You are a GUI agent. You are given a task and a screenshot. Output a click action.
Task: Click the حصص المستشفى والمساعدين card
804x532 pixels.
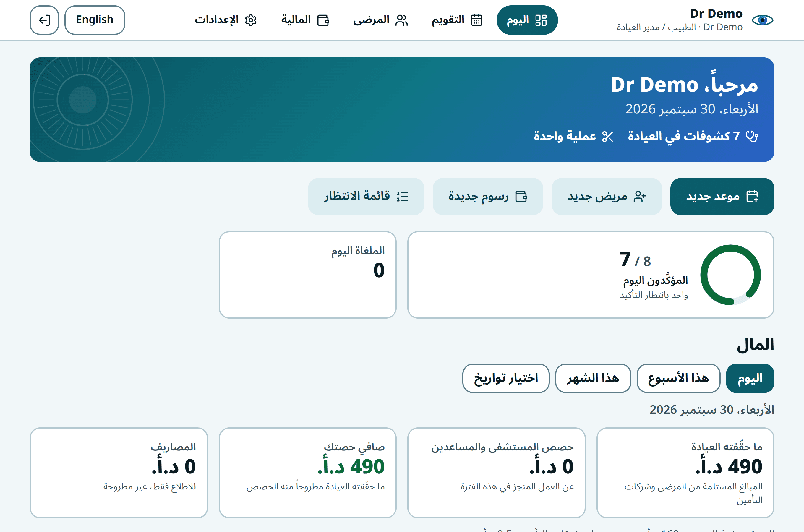[x=496, y=473]
